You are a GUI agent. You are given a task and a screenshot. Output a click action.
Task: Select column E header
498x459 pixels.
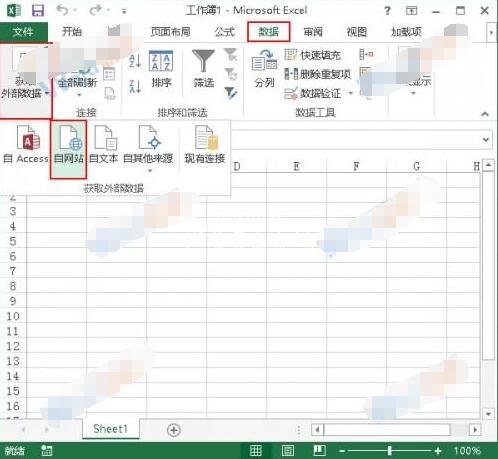[x=296, y=166]
